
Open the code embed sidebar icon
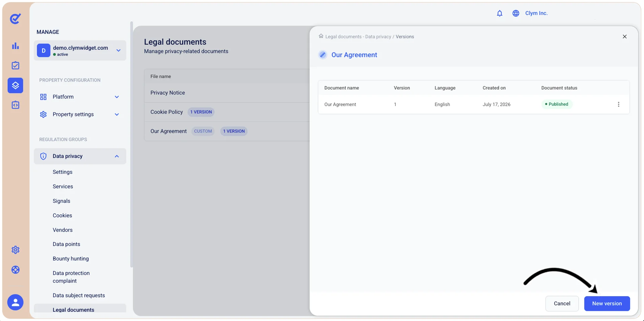pyautogui.click(x=15, y=105)
